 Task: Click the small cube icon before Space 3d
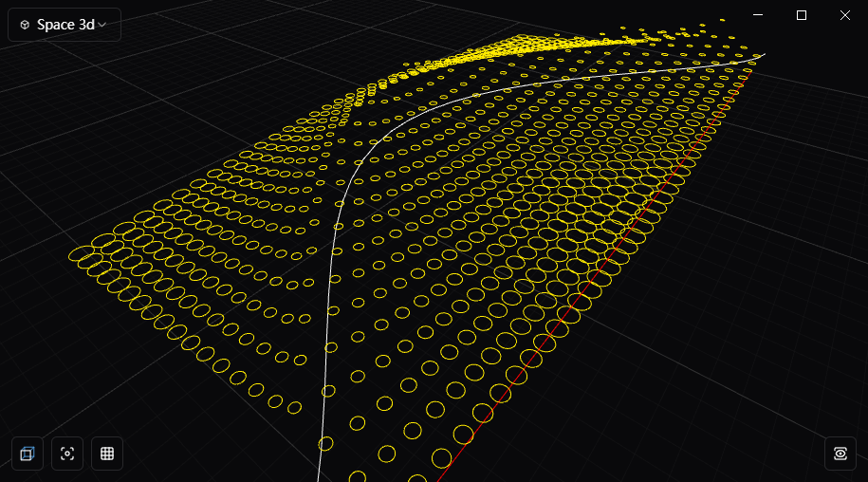coord(25,25)
